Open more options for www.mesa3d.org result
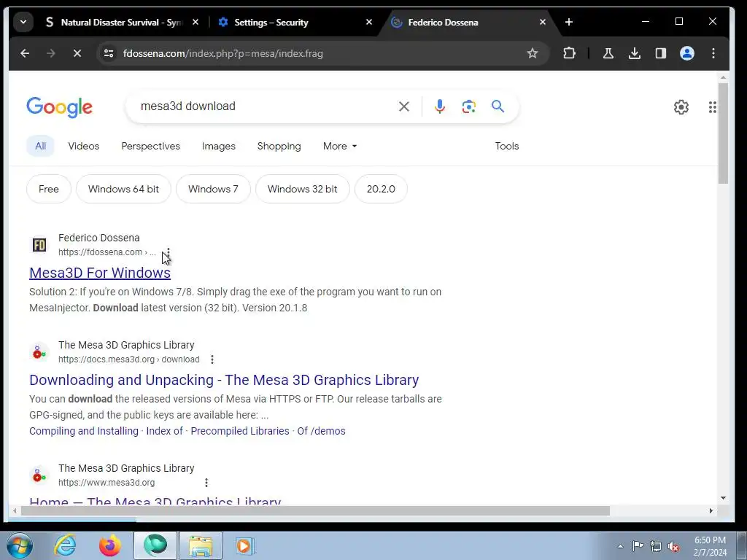Viewport: 747px width, 560px height. coord(206,483)
